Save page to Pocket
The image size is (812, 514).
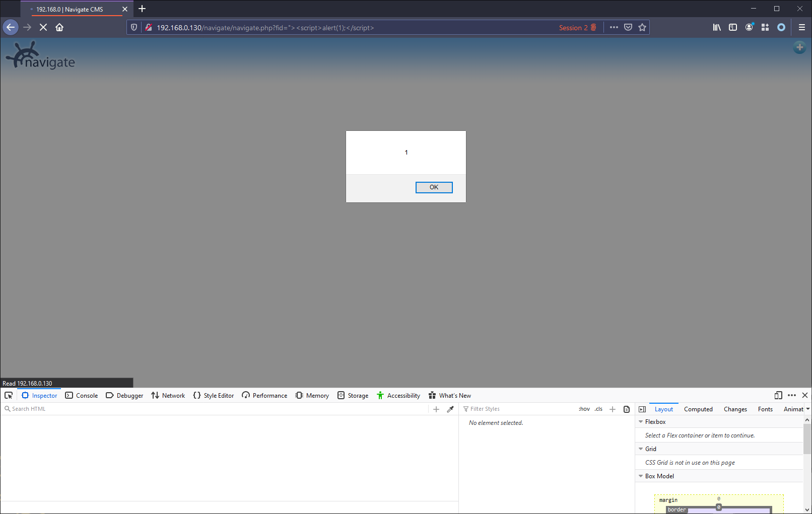point(628,28)
